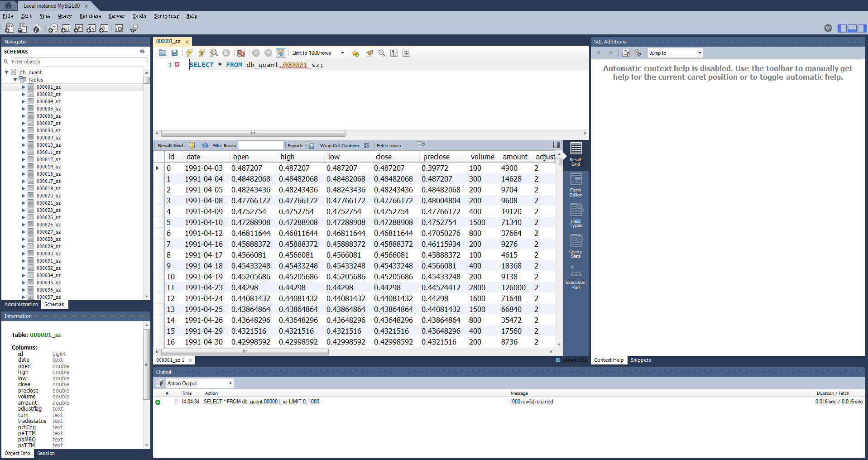
Task: Toggle the result grid side panel
Action: pos(556,145)
